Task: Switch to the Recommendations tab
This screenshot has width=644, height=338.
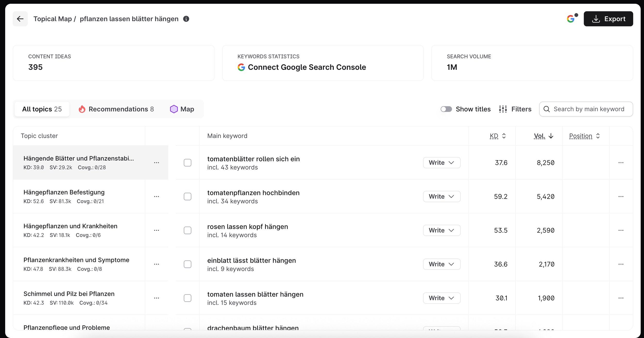Action: tap(116, 109)
